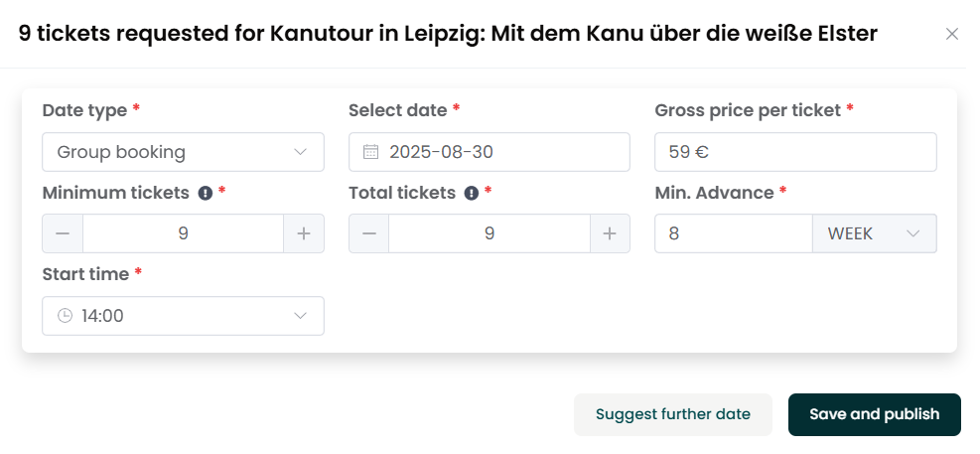Click the Min. Advance number field

point(734,233)
